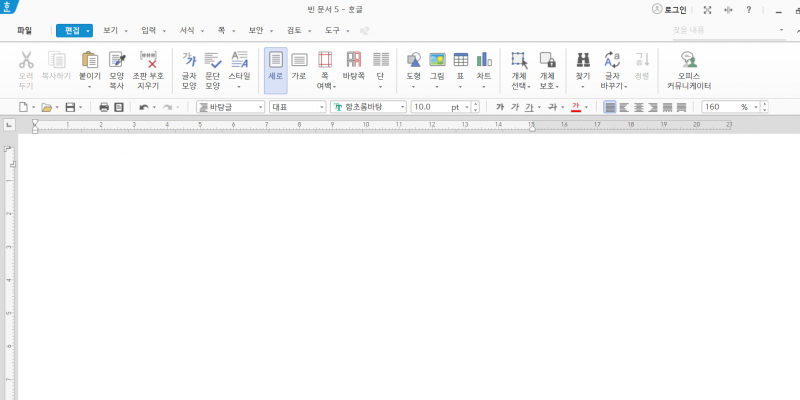Click the 오려두기 (cut) scissors icon
Viewport: 800px width, 400px height.
[x=26, y=60]
